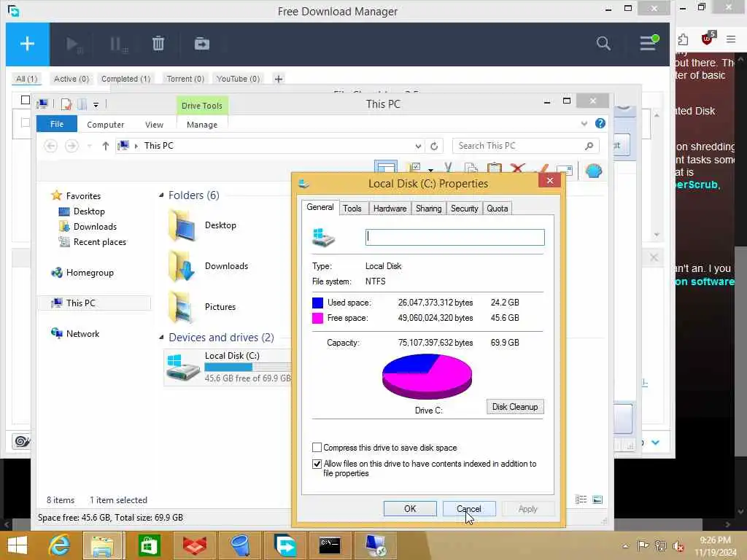Viewport: 747px width, 560px height.
Task: Click the start downloads play icon
Action: tap(74, 44)
